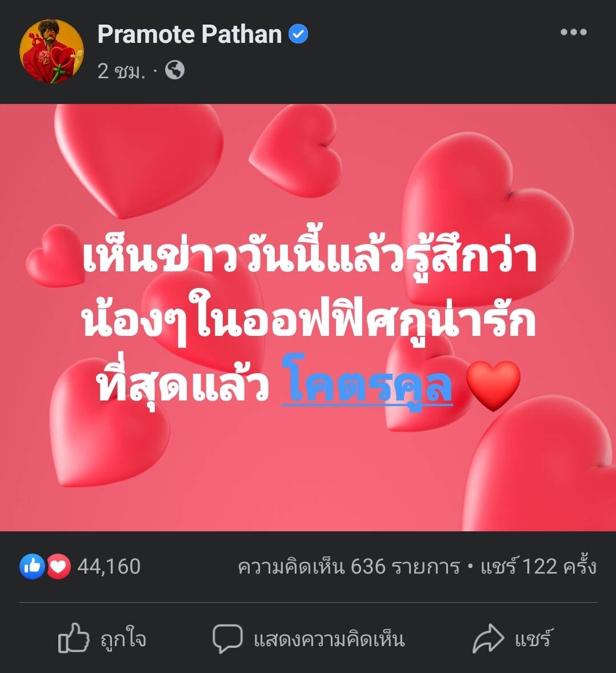
Task: Click the red heart emoji in post
Action: [493, 386]
